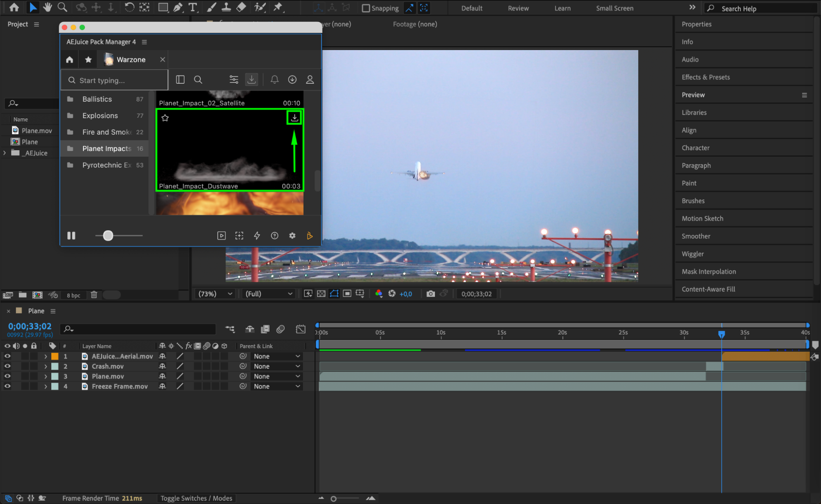Toggle visibility of Freeze Frame.mov layer
This screenshot has width=821, height=504.
click(7, 386)
